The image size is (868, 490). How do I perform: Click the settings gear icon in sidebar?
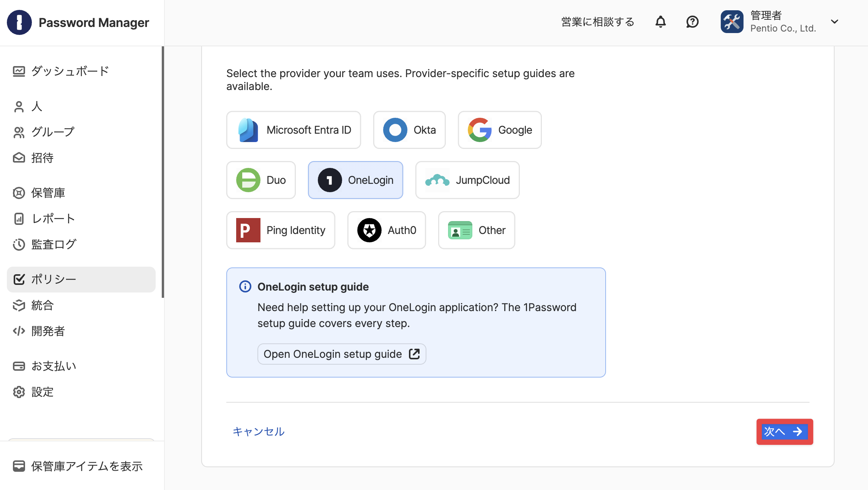coord(19,392)
